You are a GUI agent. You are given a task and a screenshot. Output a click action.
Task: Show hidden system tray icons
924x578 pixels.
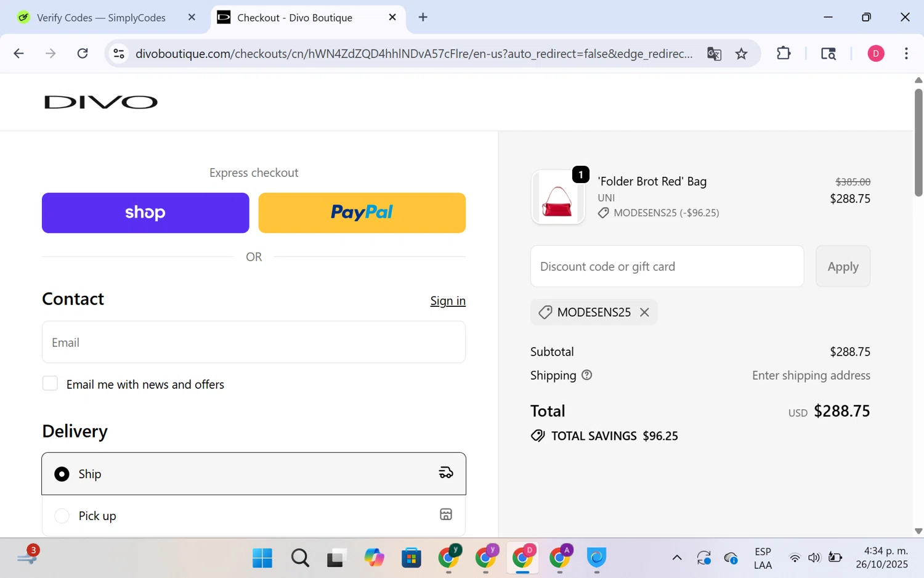click(677, 558)
